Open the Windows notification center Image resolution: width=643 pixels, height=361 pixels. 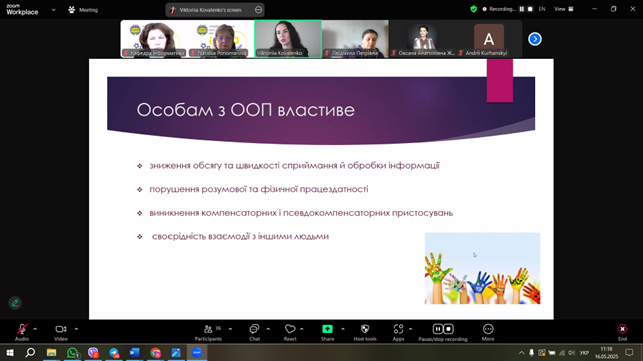(629, 352)
